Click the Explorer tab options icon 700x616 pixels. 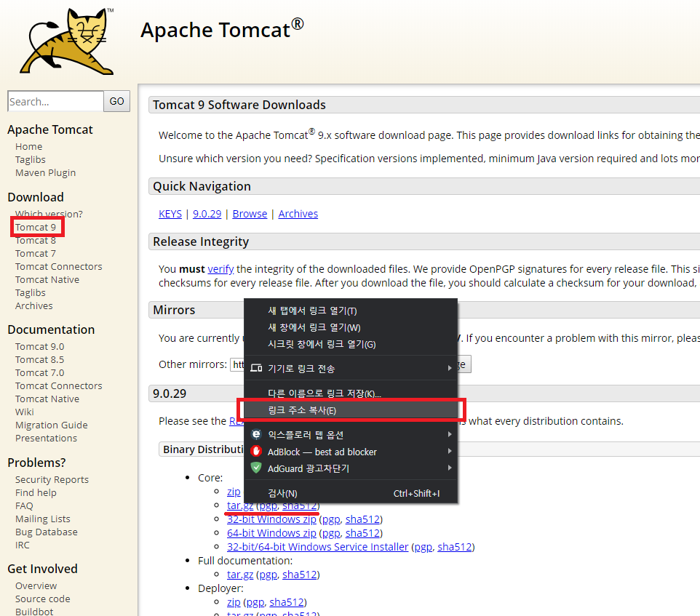pyautogui.click(x=256, y=434)
